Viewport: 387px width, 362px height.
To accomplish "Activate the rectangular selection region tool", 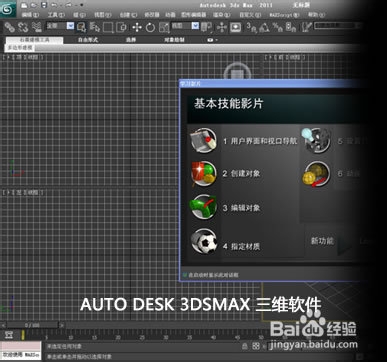I will (x=108, y=27).
